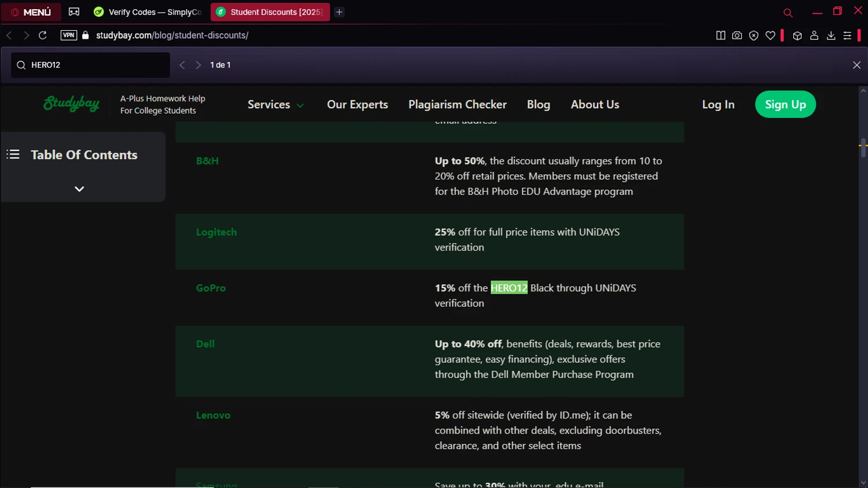Click the vertical scrollbar thumb
Image resolution: width=868 pixels, height=488 pixels.
pos(863,148)
